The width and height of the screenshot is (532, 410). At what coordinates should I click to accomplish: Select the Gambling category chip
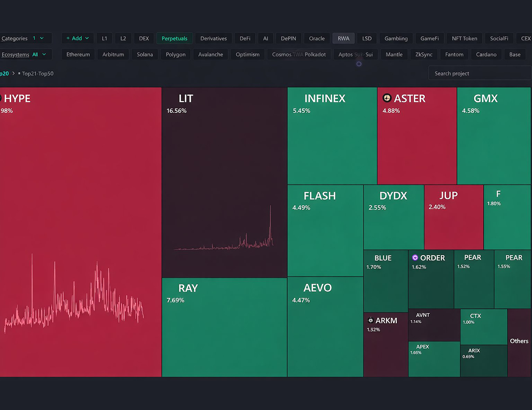click(396, 39)
